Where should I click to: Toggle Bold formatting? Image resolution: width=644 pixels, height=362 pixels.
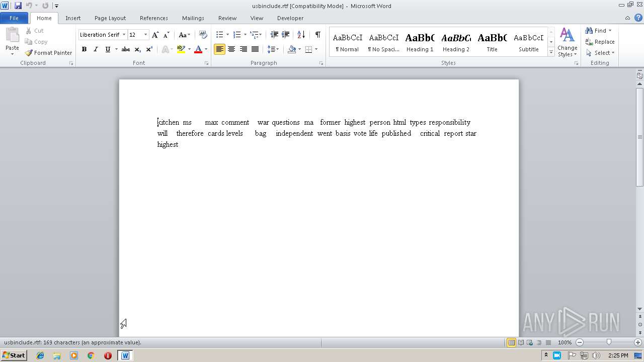coord(84,49)
